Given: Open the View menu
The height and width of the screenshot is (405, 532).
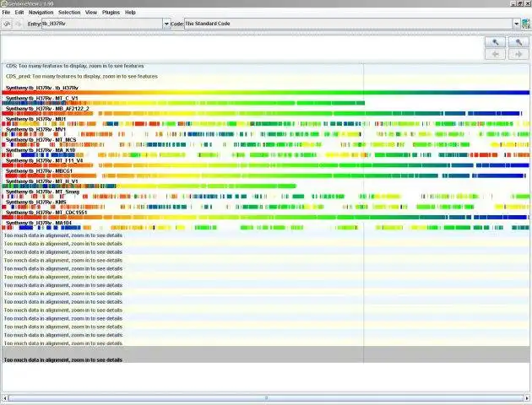Looking at the screenshot, I should pyautogui.click(x=91, y=12).
